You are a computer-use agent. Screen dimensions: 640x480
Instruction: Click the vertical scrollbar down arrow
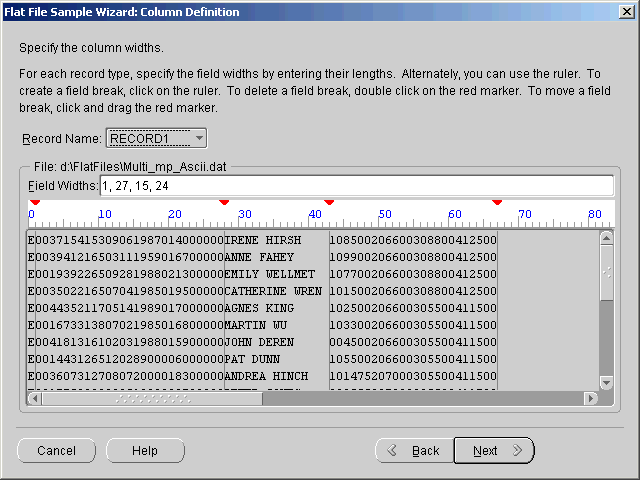[x=607, y=383]
